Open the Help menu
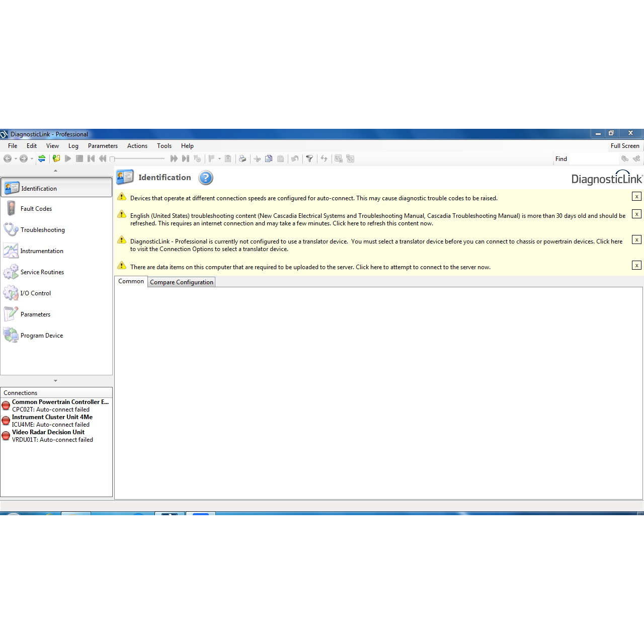Screen dimensions: 644x644 click(187, 146)
